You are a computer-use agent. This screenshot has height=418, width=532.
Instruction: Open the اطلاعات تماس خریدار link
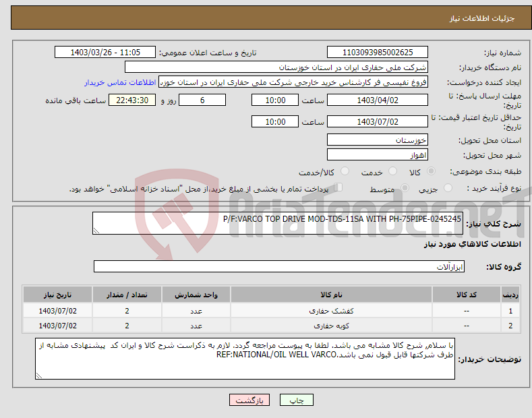(120, 82)
